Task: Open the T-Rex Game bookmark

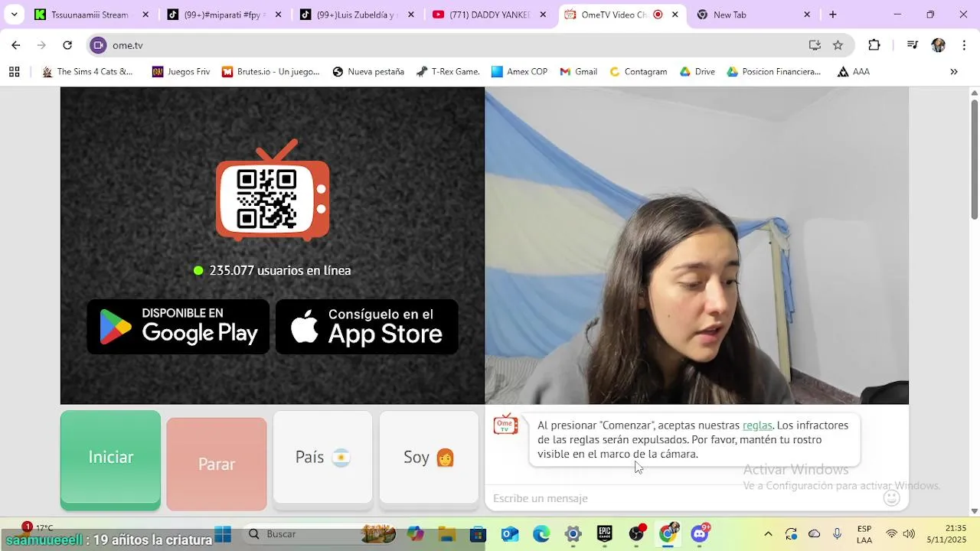Action: point(448,72)
